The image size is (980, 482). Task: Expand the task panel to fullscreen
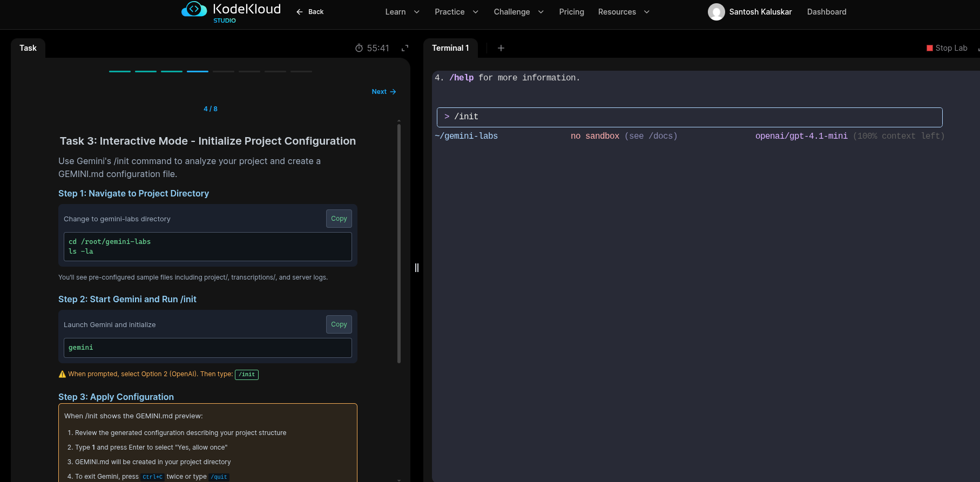click(405, 48)
